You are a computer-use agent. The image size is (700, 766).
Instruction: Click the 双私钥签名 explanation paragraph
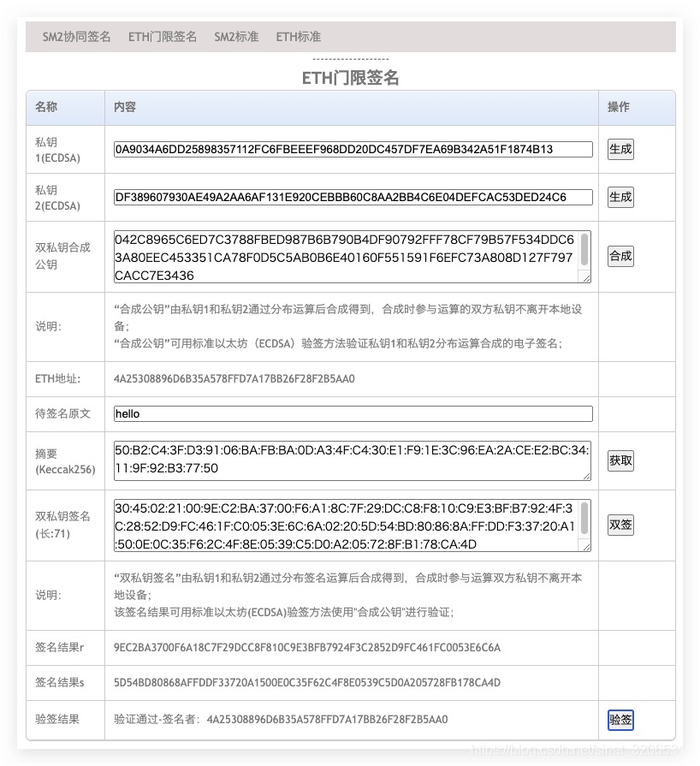click(347, 595)
